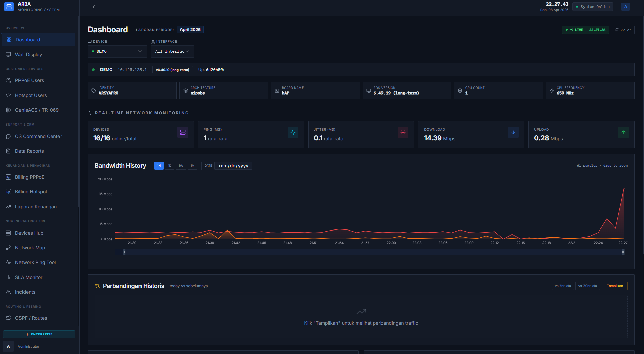Open Laporan Keuangan report
Viewport: 644px width, 354px height.
(x=38, y=207)
